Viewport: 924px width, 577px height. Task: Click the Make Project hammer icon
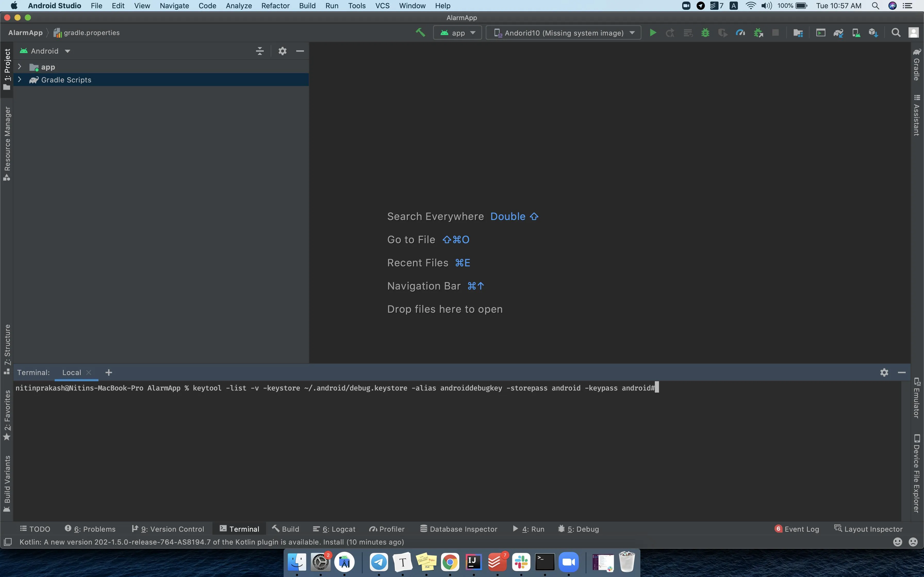[x=420, y=33]
